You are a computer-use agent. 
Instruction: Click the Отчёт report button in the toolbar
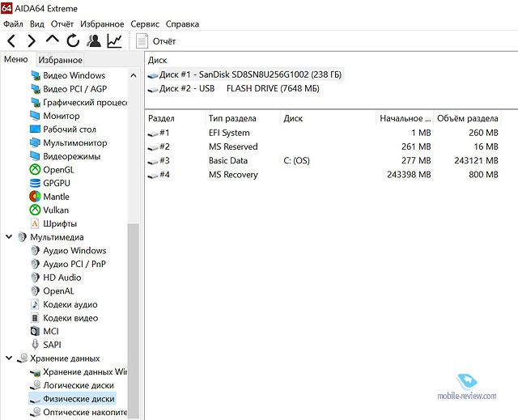click(x=156, y=41)
